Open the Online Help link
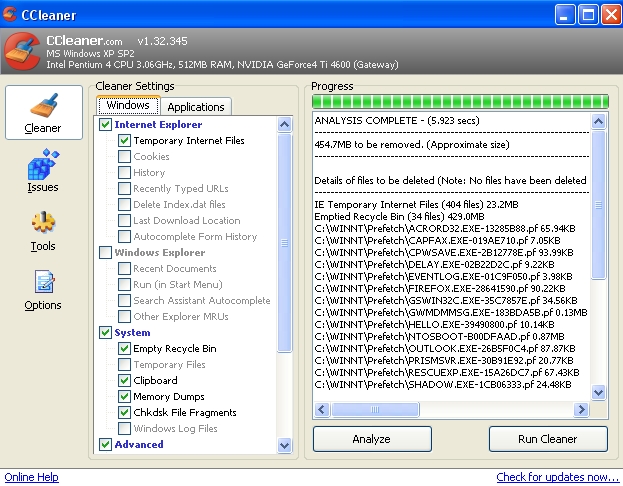The height and width of the screenshot is (486, 623). pyautogui.click(x=31, y=477)
